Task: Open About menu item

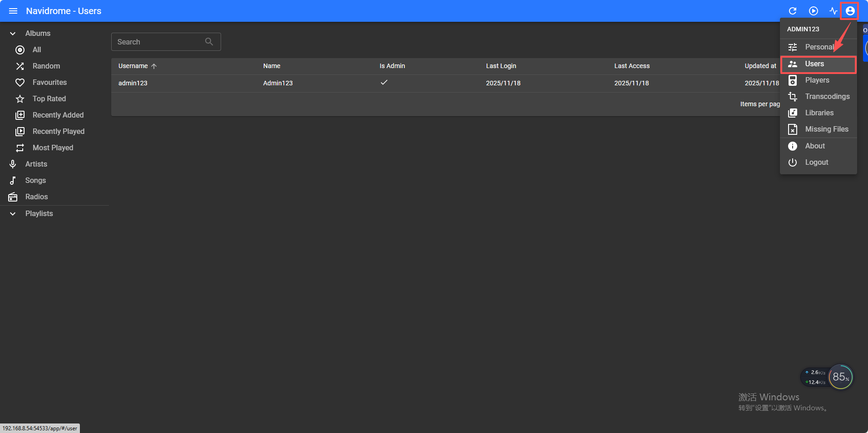Action: [x=819, y=146]
